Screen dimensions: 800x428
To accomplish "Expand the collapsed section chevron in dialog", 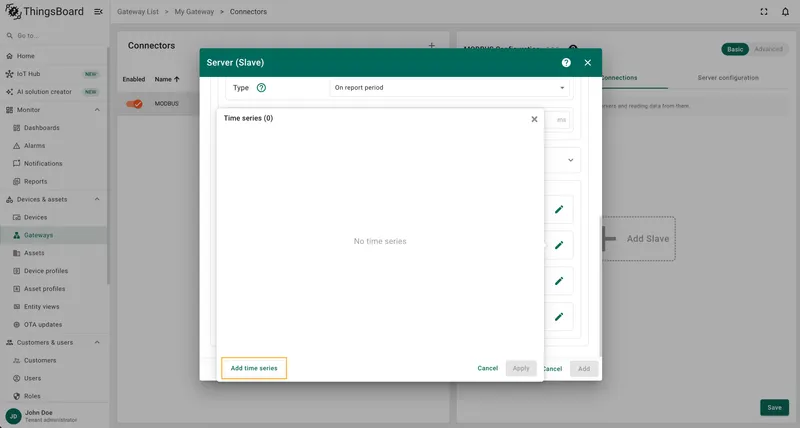I will [570, 160].
